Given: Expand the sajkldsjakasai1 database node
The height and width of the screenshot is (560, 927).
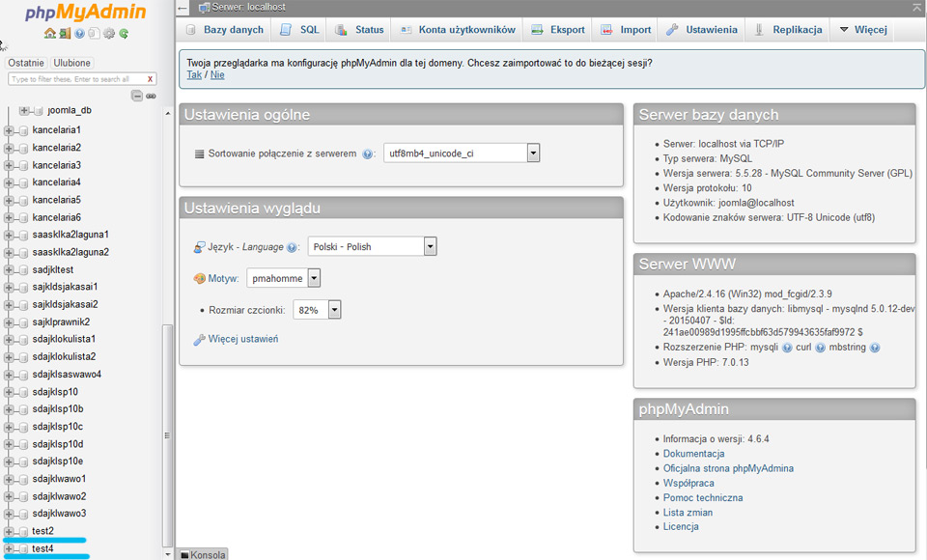Looking at the screenshot, I should (x=9, y=288).
